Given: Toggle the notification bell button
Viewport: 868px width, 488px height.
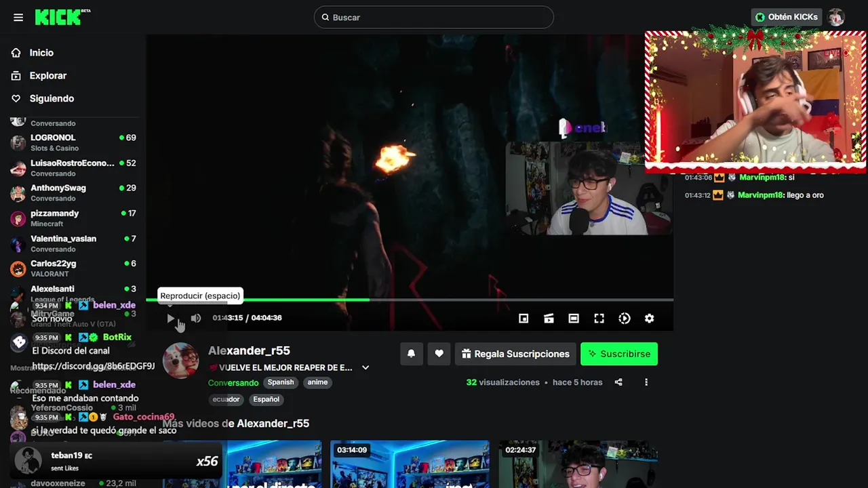Looking at the screenshot, I should tap(411, 354).
